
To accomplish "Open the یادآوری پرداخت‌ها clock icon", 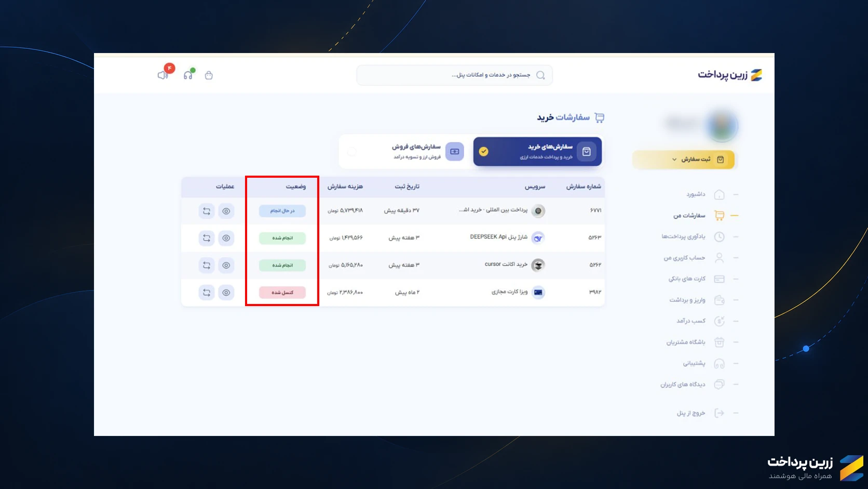I will [719, 236].
